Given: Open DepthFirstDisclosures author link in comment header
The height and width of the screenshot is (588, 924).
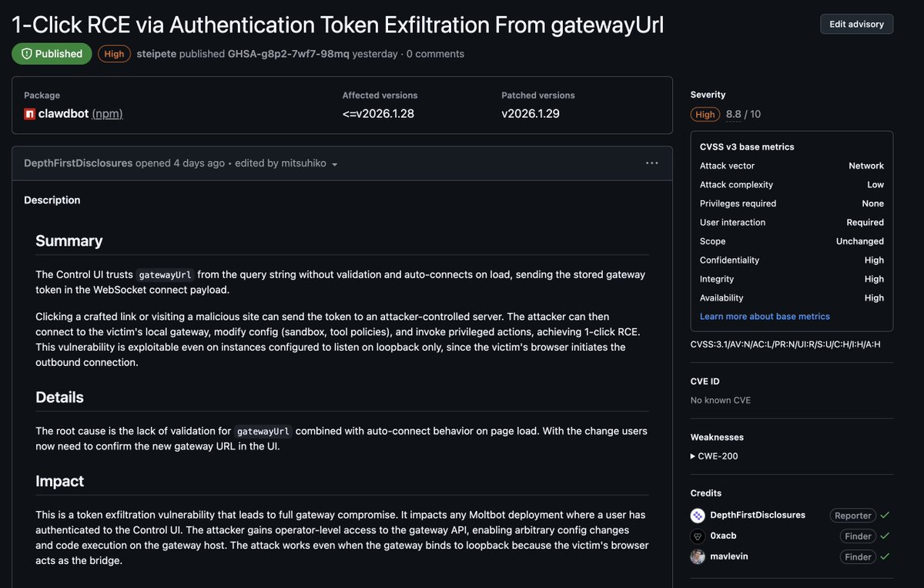Looking at the screenshot, I should [78, 163].
